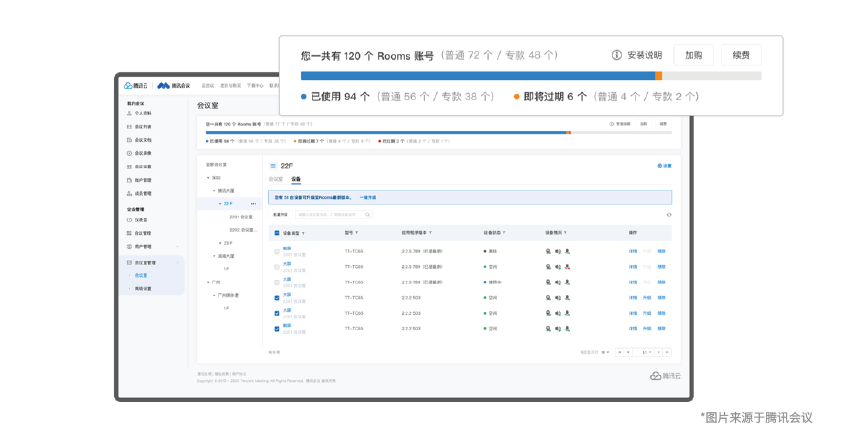Image resolution: width=850 pixels, height=447 pixels.
Task: Click the 续费 button
Action: (x=741, y=55)
